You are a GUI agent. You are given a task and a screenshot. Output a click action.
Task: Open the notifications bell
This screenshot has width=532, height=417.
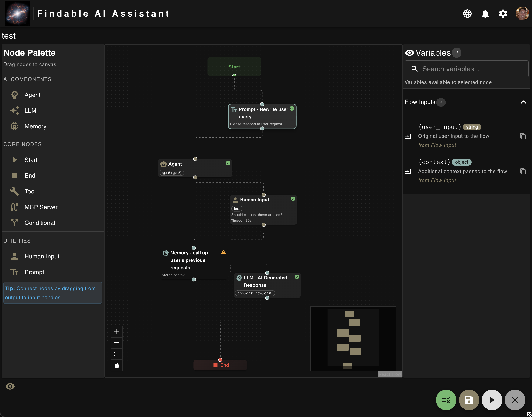click(485, 14)
